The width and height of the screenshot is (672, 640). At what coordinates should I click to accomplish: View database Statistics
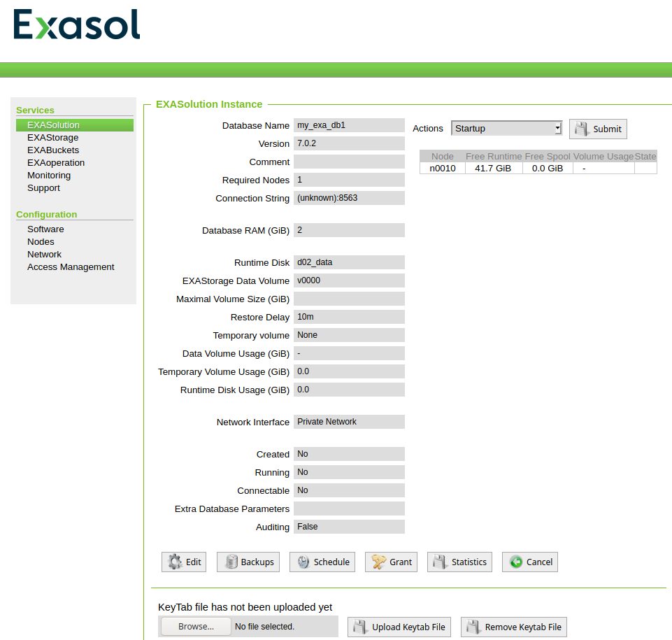click(x=459, y=562)
